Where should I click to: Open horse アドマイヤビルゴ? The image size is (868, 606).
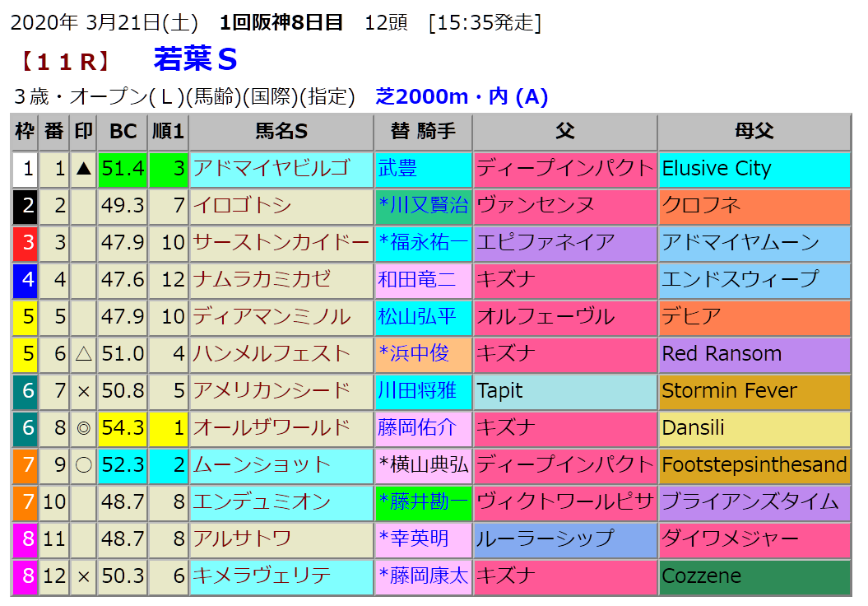pyautogui.click(x=271, y=169)
